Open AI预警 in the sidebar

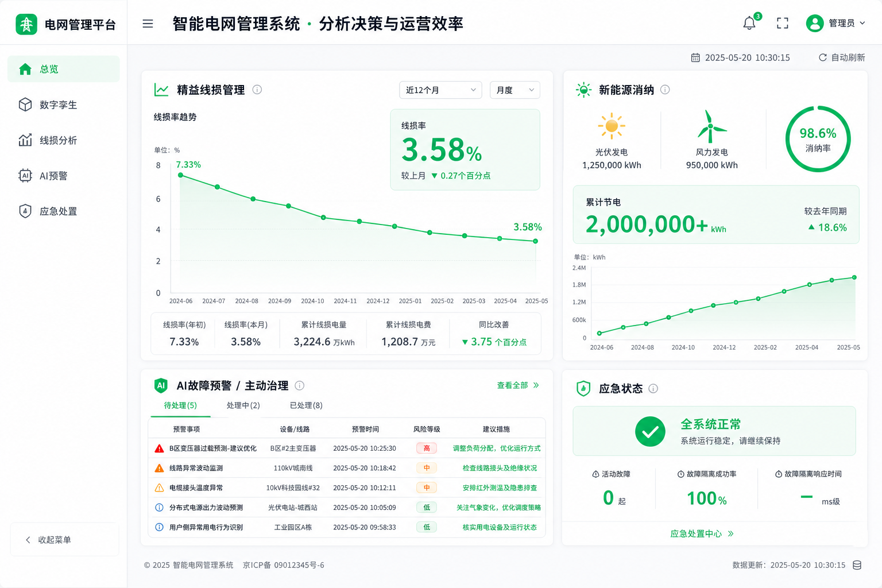point(63,176)
